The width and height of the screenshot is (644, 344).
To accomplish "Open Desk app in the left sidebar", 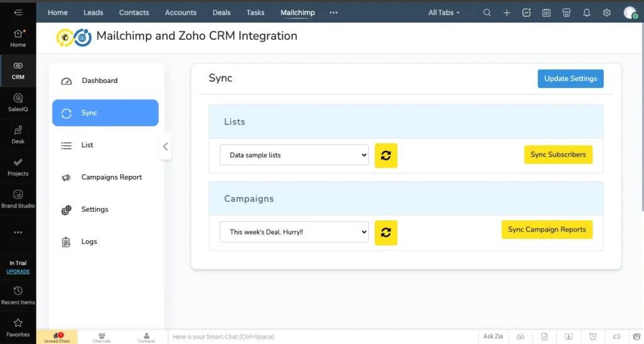I will coord(18,135).
